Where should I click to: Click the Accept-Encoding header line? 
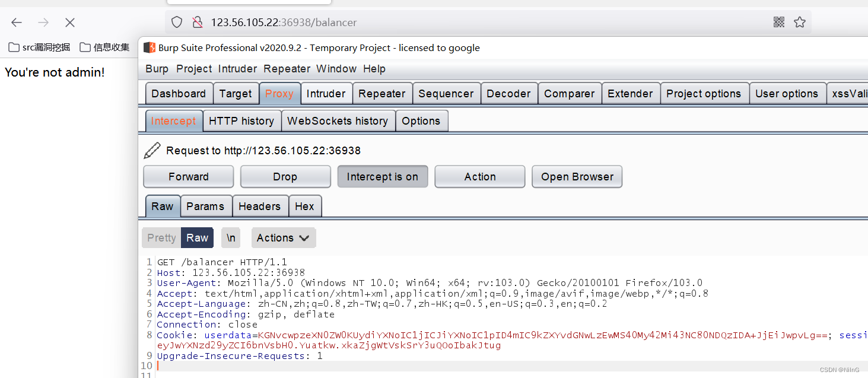tap(246, 315)
